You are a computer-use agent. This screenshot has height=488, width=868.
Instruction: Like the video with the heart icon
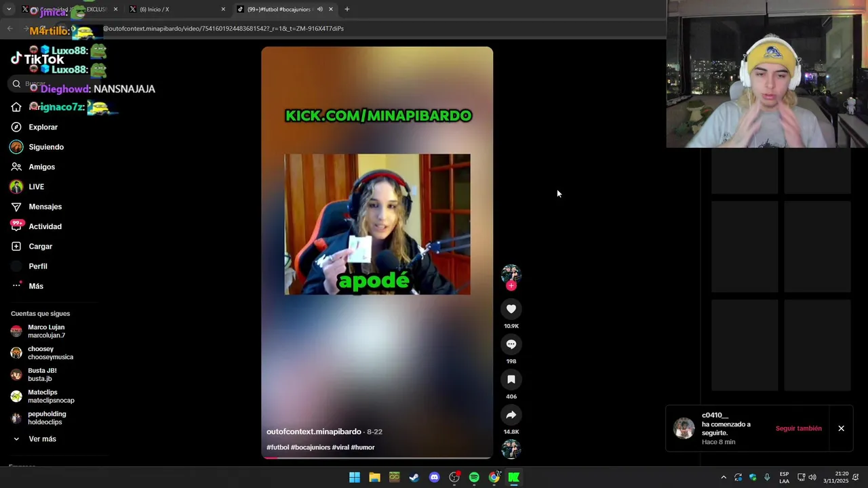point(511,309)
